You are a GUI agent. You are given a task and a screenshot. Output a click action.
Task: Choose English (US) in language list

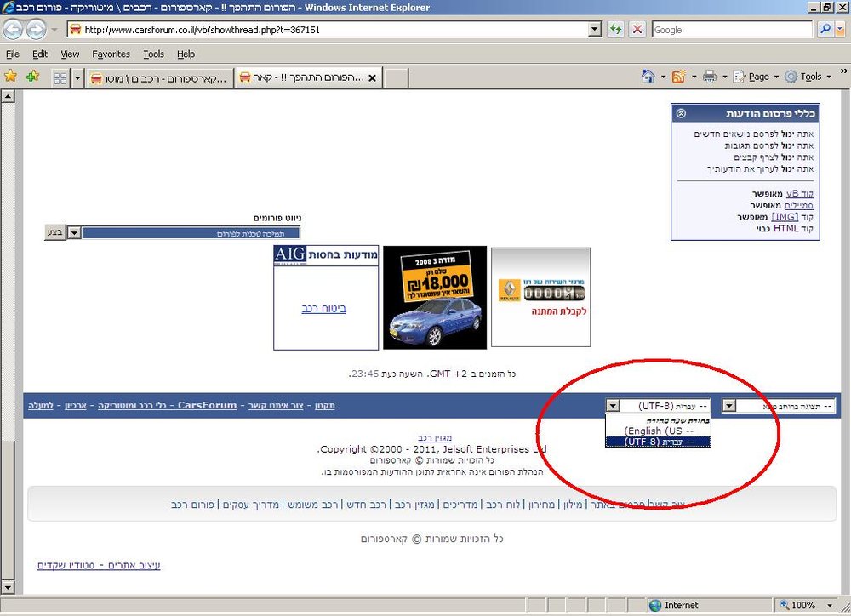click(x=659, y=431)
